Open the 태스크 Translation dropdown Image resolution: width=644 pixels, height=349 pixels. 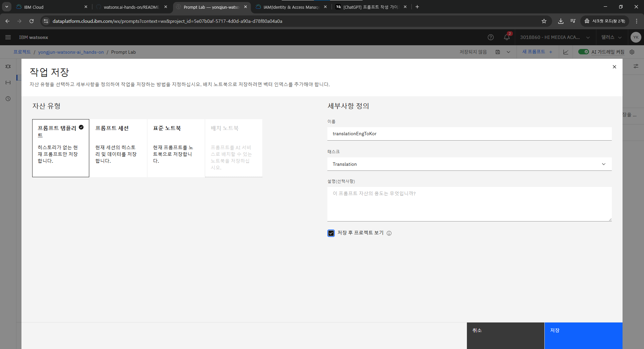[469, 164]
